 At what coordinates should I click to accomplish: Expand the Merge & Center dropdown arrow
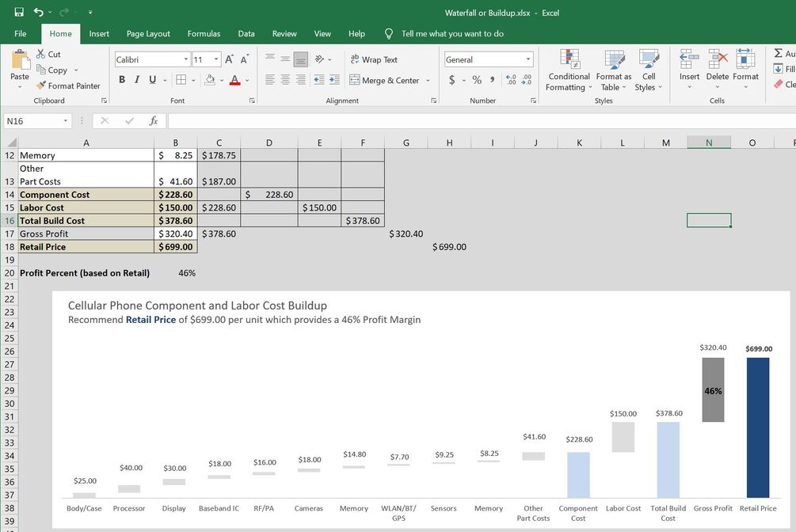tap(428, 80)
